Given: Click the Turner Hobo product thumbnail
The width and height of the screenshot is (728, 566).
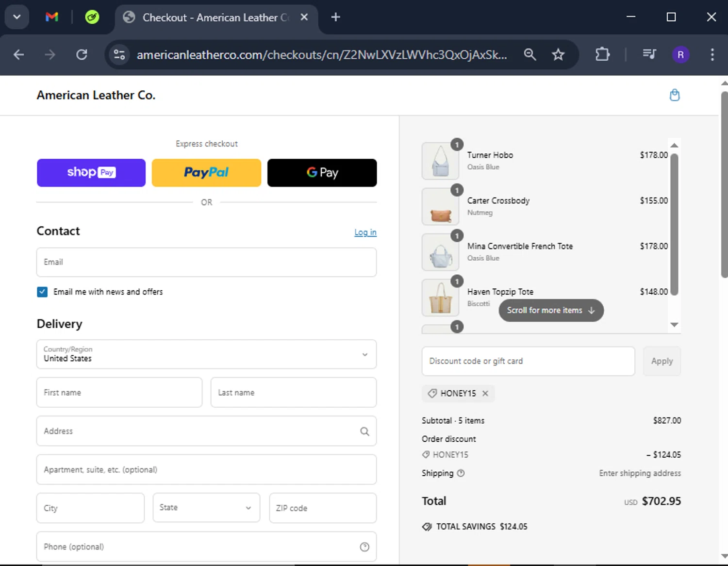Looking at the screenshot, I should 440,161.
